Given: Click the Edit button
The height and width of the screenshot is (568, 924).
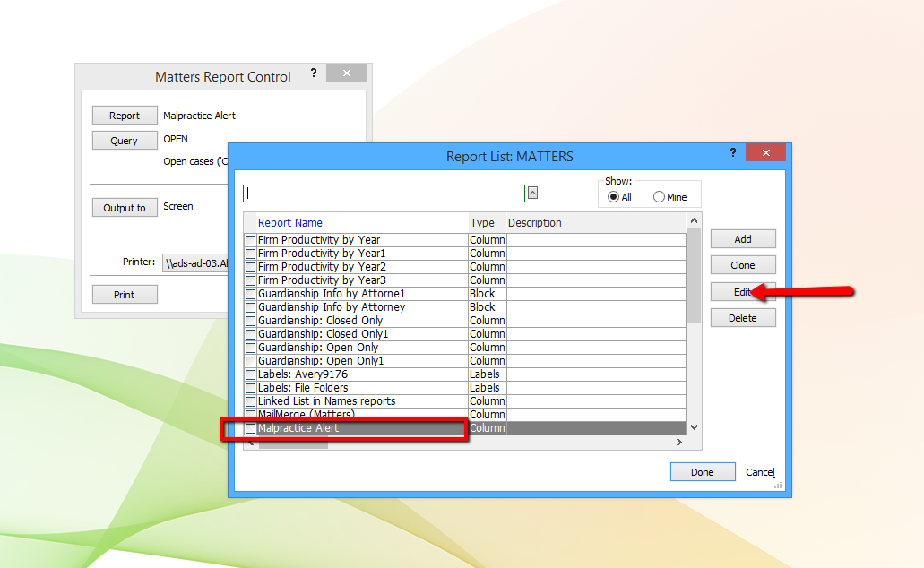Looking at the screenshot, I should [742, 292].
